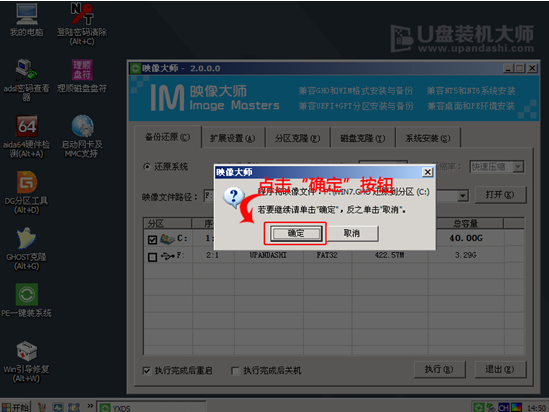
Task: Close the 映像大师 confirmation dialog
Action: click(428, 172)
